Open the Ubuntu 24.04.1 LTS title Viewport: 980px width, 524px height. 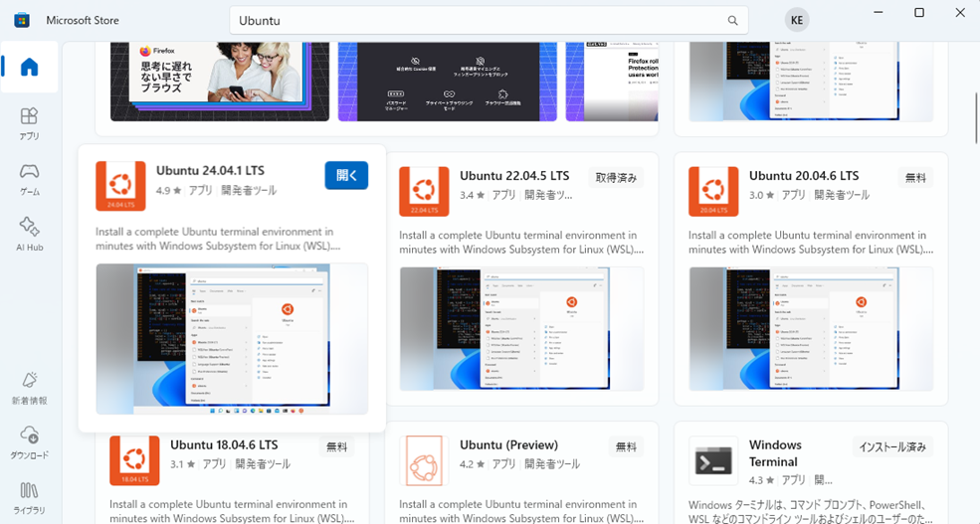click(x=210, y=170)
